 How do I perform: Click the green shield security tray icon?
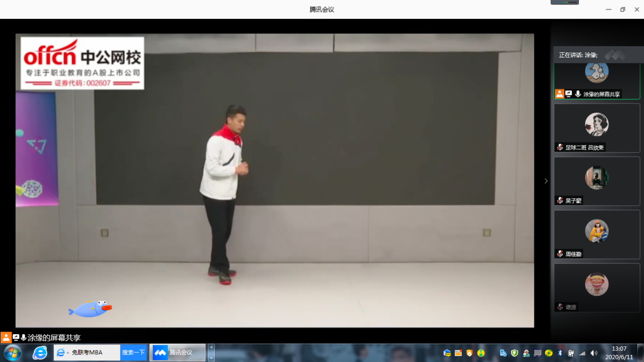[514, 353]
